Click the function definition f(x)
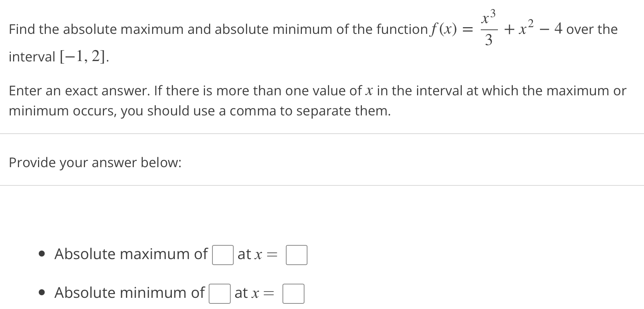 coord(444,29)
